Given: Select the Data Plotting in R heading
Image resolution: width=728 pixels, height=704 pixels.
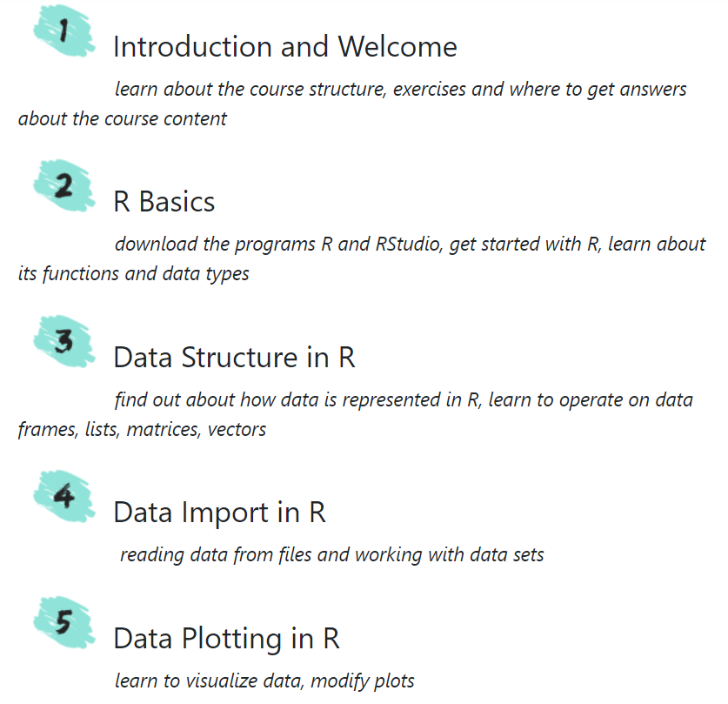Looking at the screenshot, I should pos(226,639).
